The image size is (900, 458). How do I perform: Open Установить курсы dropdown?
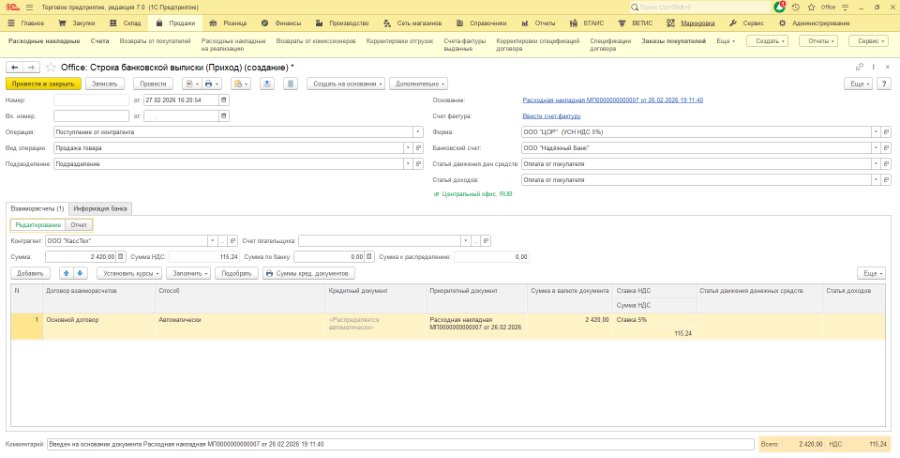pyautogui.click(x=129, y=273)
